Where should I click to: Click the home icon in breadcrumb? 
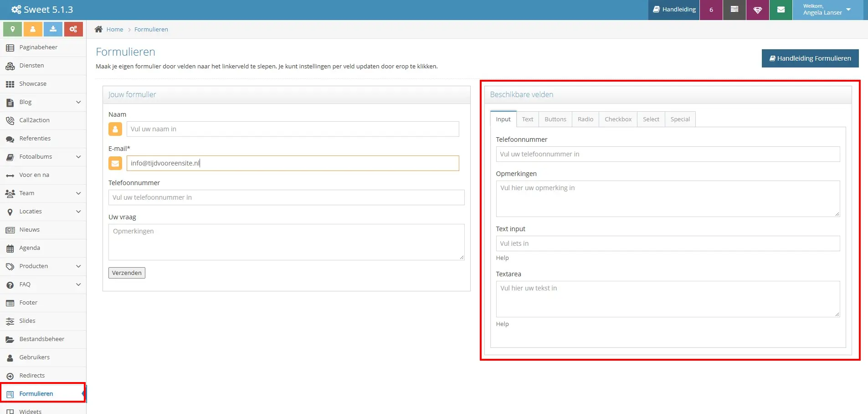98,29
